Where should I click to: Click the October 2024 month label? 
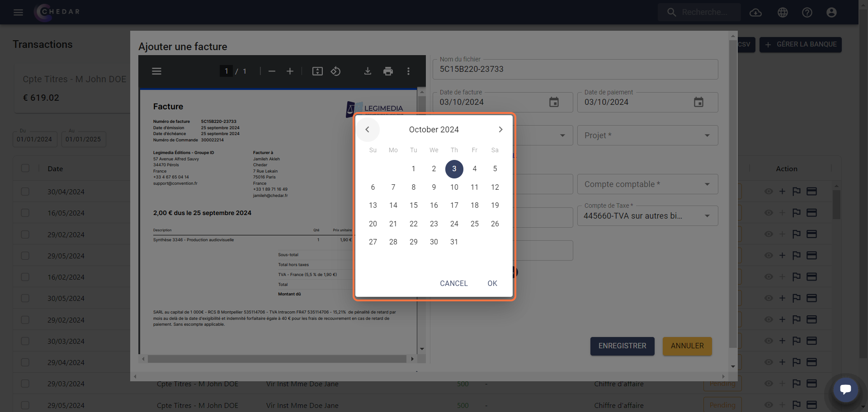point(434,130)
